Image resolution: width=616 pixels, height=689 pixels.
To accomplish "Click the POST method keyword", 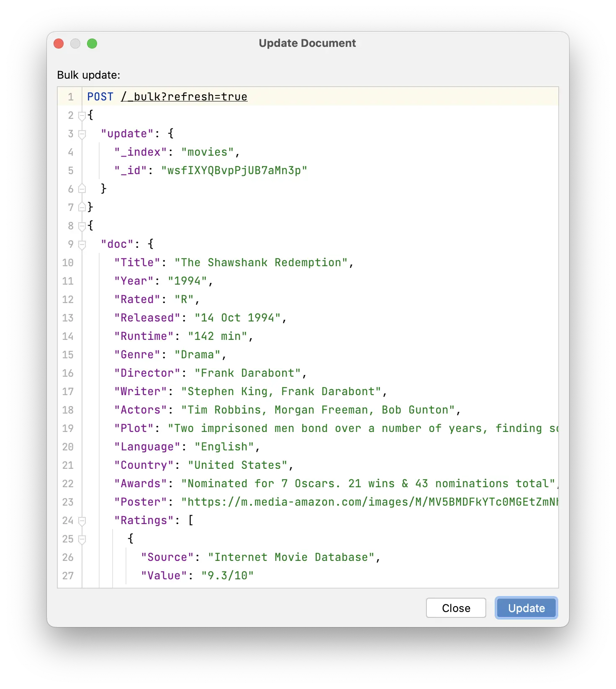I will 100,97.
